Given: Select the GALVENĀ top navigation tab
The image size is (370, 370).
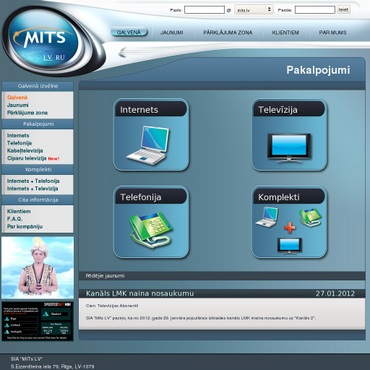Looking at the screenshot, I should [x=129, y=32].
